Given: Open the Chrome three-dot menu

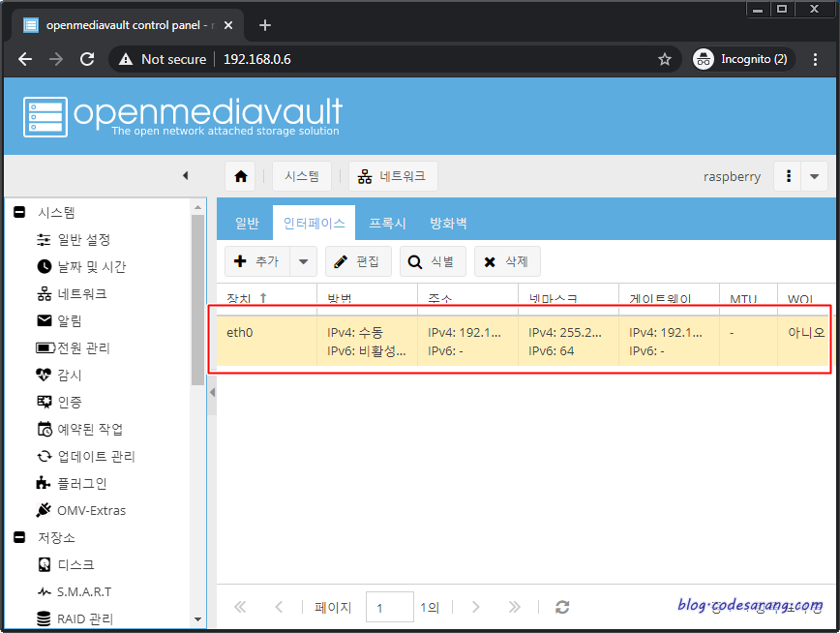Looking at the screenshot, I should tap(815, 59).
